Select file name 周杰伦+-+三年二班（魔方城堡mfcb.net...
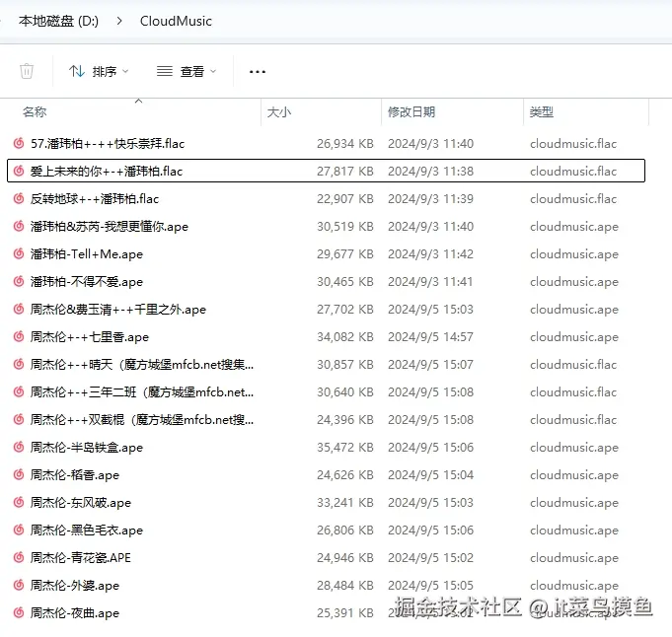The width and height of the screenshot is (672, 637). pos(142,392)
